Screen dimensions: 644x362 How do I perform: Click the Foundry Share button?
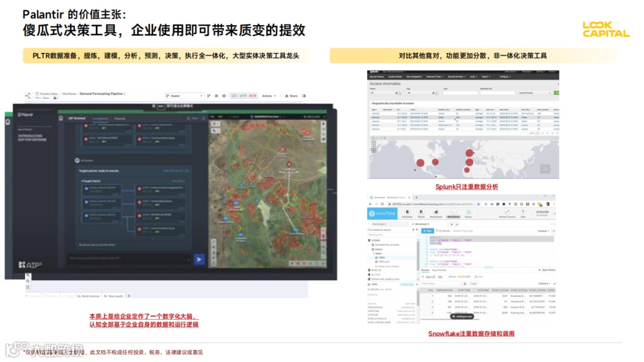[291, 96]
